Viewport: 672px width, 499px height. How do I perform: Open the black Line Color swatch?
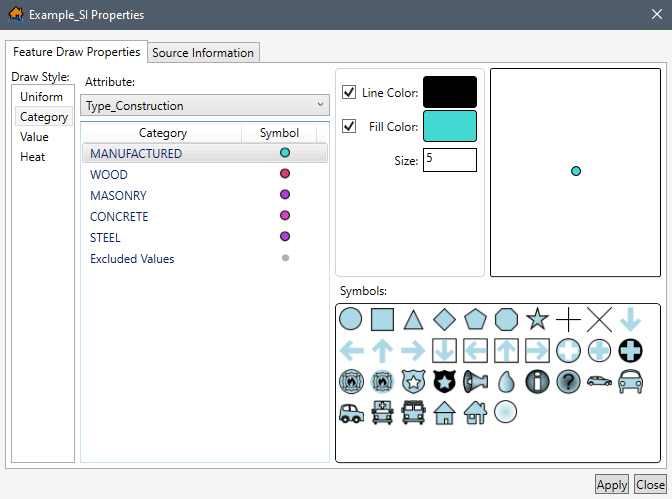[x=450, y=92]
